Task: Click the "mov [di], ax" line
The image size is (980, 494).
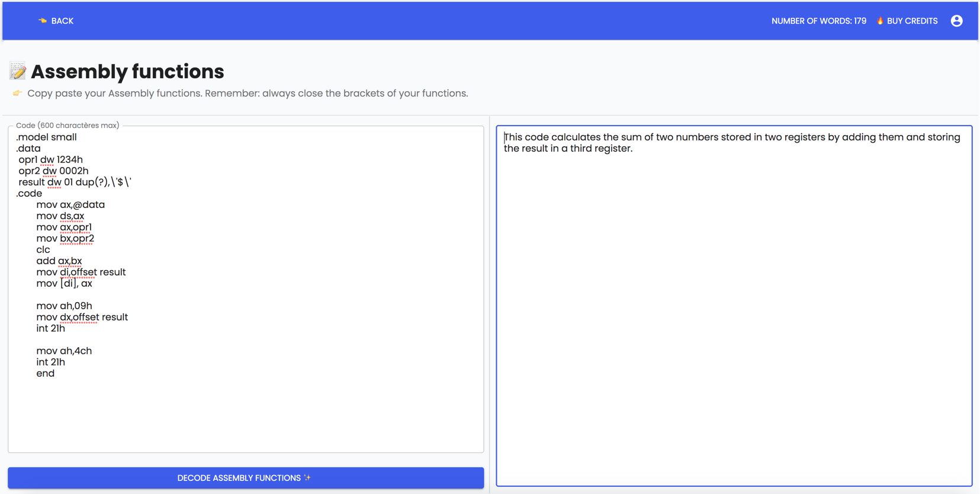Action: [64, 284]
